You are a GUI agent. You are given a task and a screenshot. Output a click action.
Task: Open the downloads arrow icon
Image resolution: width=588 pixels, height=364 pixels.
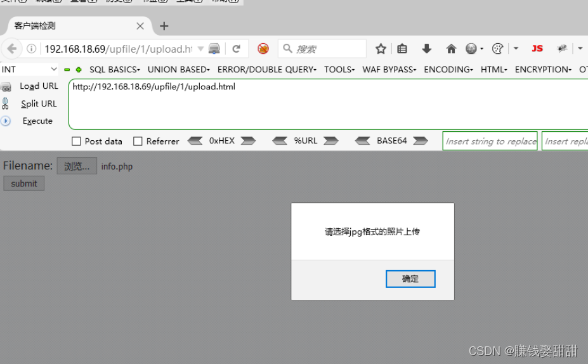tap(426, 49)
